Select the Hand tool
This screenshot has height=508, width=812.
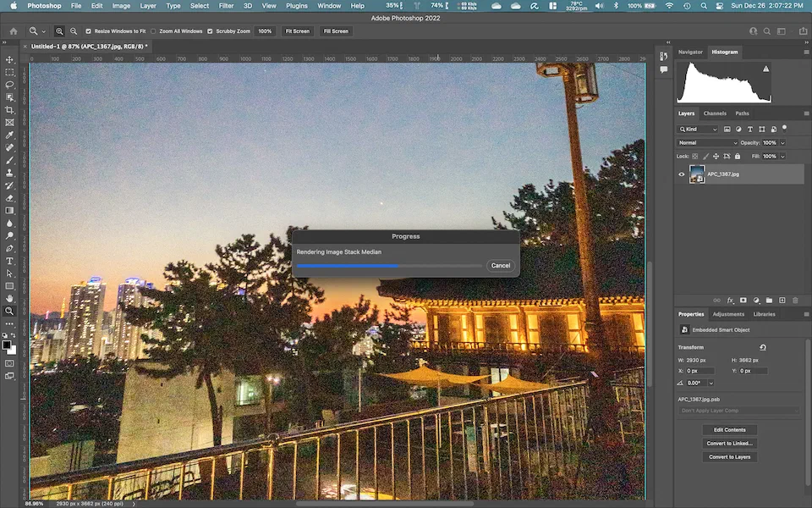pos(10,298)
